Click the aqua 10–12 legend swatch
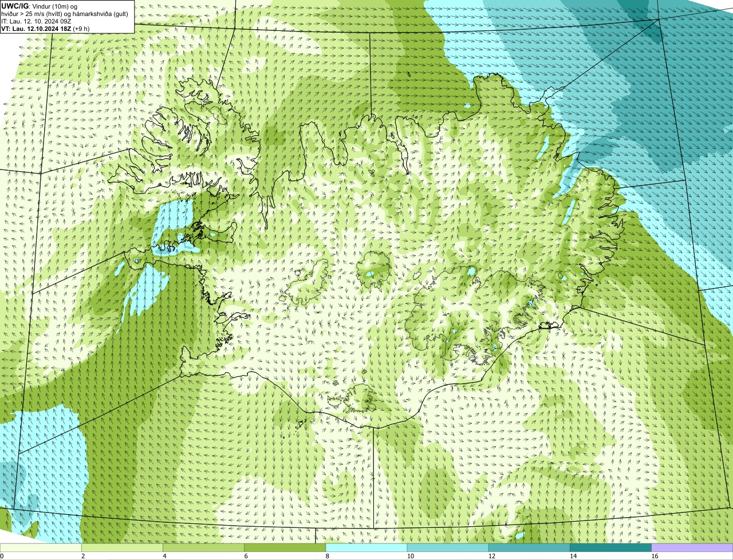The height and width of the screenshot is (560, 733). click(448, 547)
